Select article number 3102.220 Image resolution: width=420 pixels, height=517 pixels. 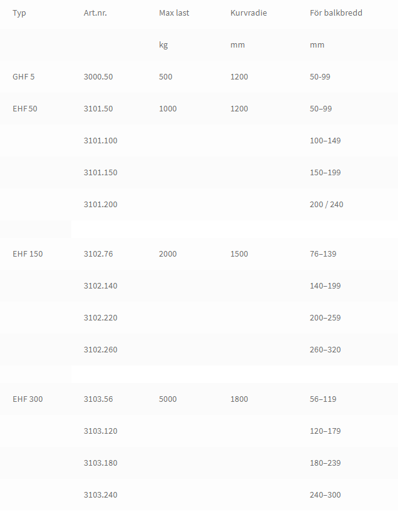[101, 318]
